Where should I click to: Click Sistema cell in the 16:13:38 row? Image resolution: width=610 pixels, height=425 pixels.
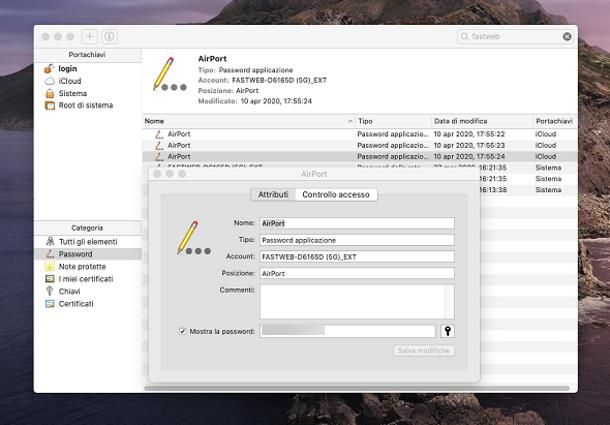(x=548, y=190)
